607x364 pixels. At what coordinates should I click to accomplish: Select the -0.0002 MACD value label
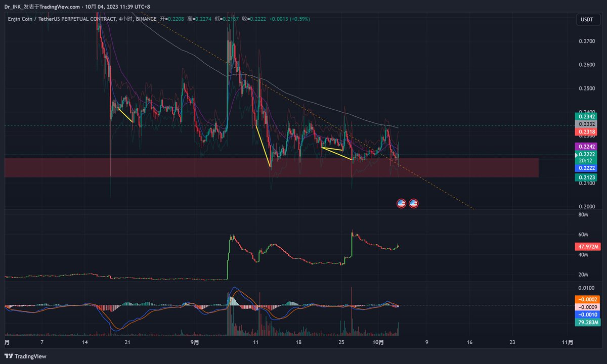pyautogui.click(x=587, y=299)
